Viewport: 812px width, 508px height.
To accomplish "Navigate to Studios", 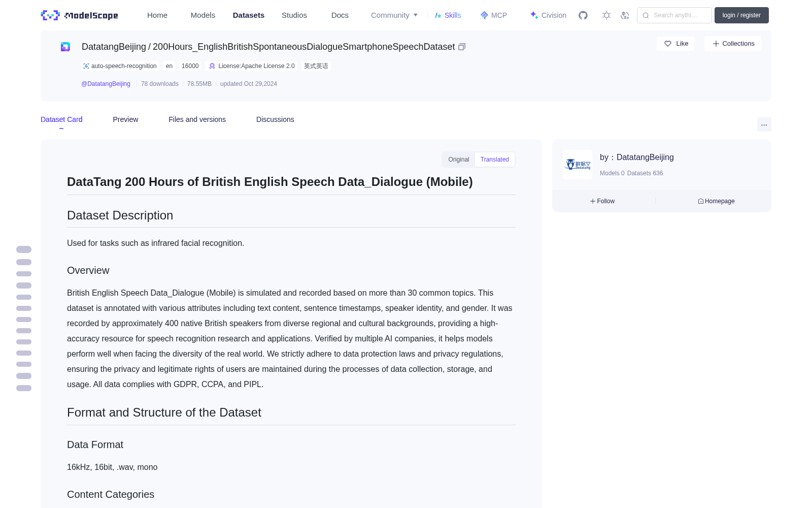I will pyautogui.click(x=294, y=15).
